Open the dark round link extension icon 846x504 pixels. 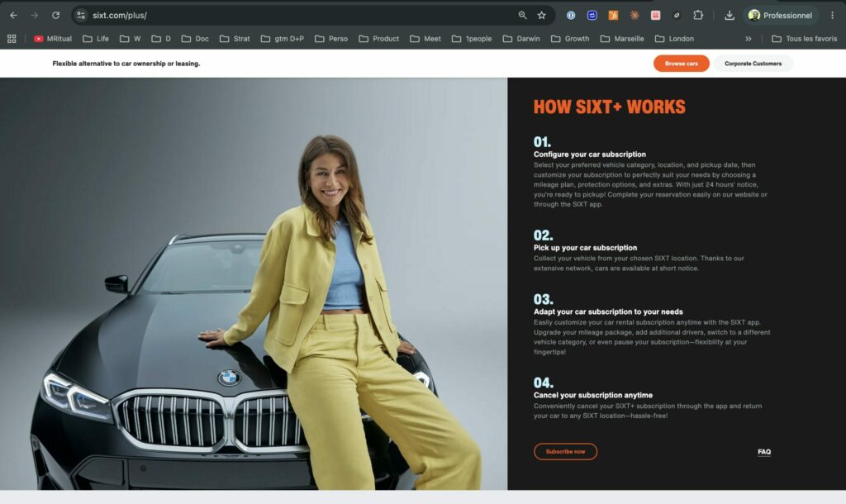coord(677,15)
